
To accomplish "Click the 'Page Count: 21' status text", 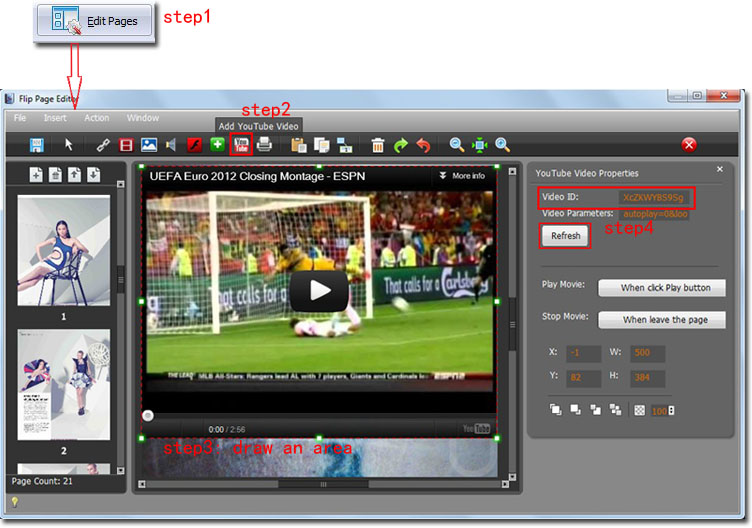I will tap(42, 481).
